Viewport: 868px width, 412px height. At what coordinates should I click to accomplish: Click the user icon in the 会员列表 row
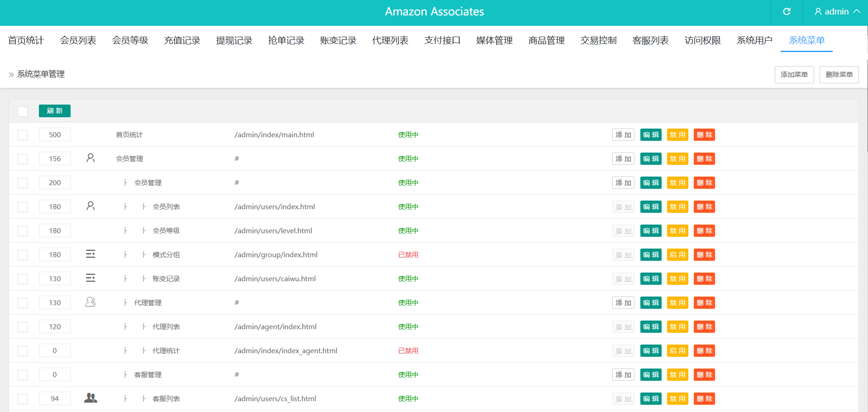tap(91, 206)
